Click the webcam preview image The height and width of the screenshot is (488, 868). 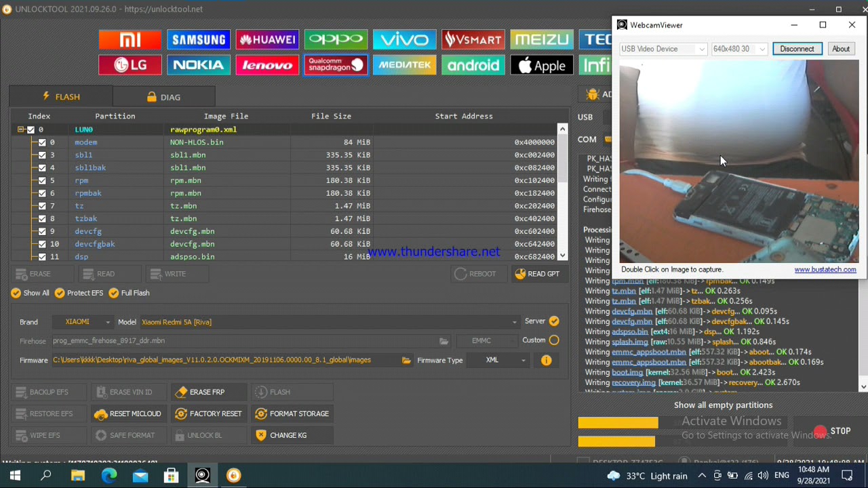(738, 161)
